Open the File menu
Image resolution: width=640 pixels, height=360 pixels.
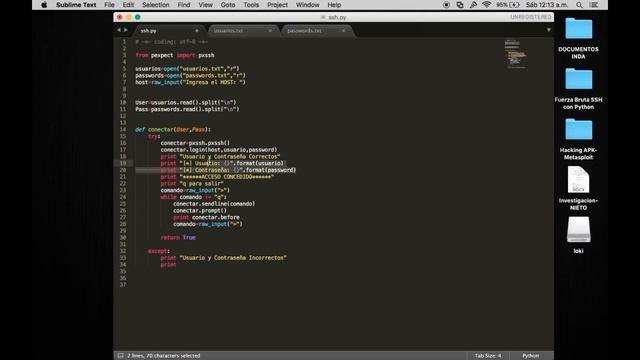coord(109,5)
